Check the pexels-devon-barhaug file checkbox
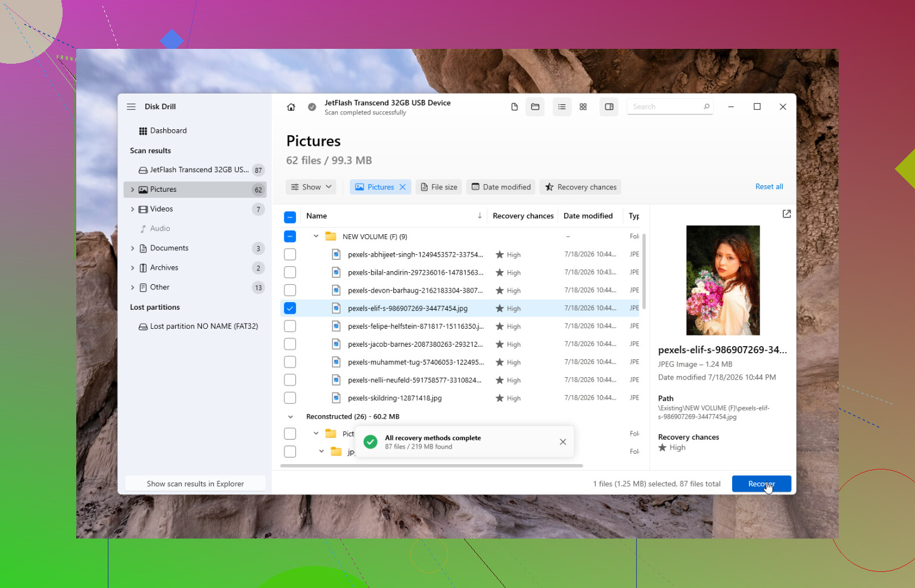The height and width of the screenshot is (588, 915). pos(290,290)
